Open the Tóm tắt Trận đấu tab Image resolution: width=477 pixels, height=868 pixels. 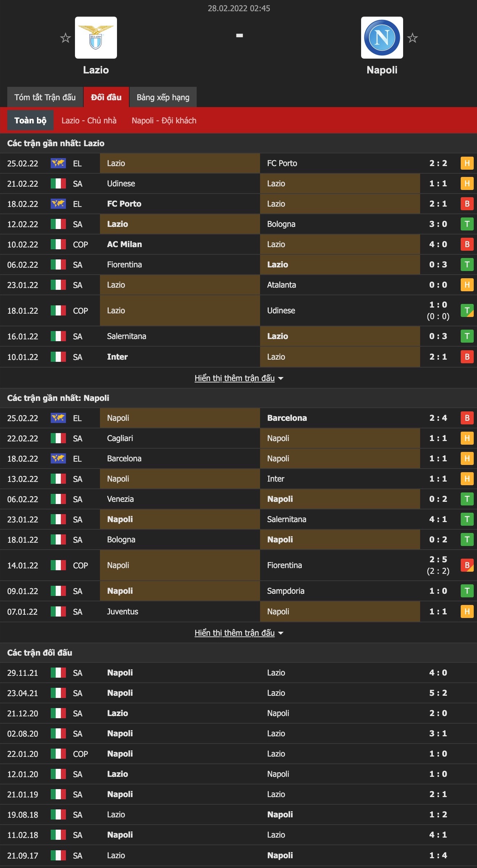click(45, 97)
